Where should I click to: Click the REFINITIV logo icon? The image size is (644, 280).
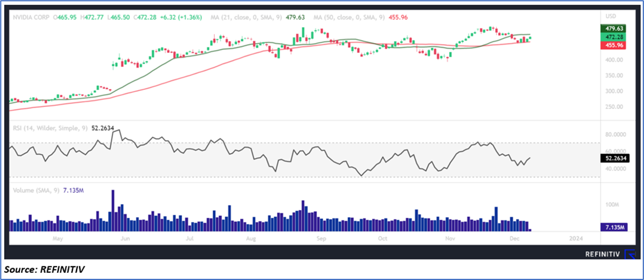pos(630,255)
